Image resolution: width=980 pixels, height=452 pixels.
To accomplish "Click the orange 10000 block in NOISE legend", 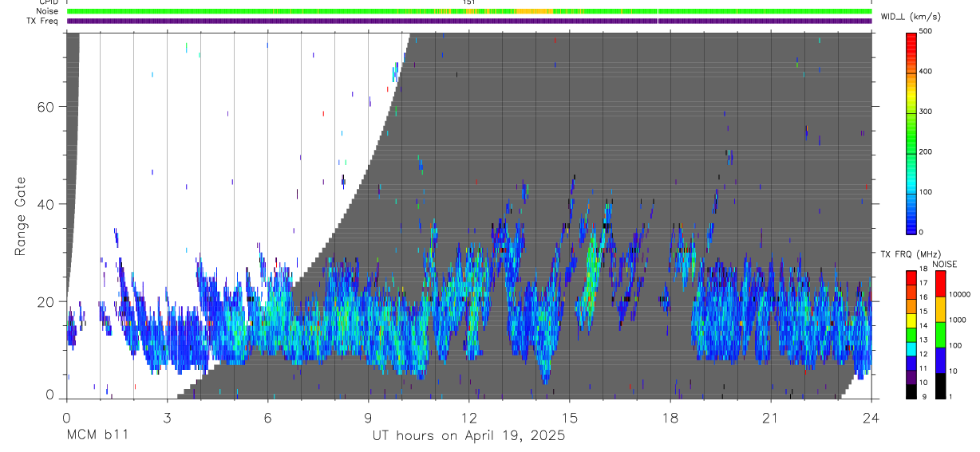I will click(x=940, y=309).
